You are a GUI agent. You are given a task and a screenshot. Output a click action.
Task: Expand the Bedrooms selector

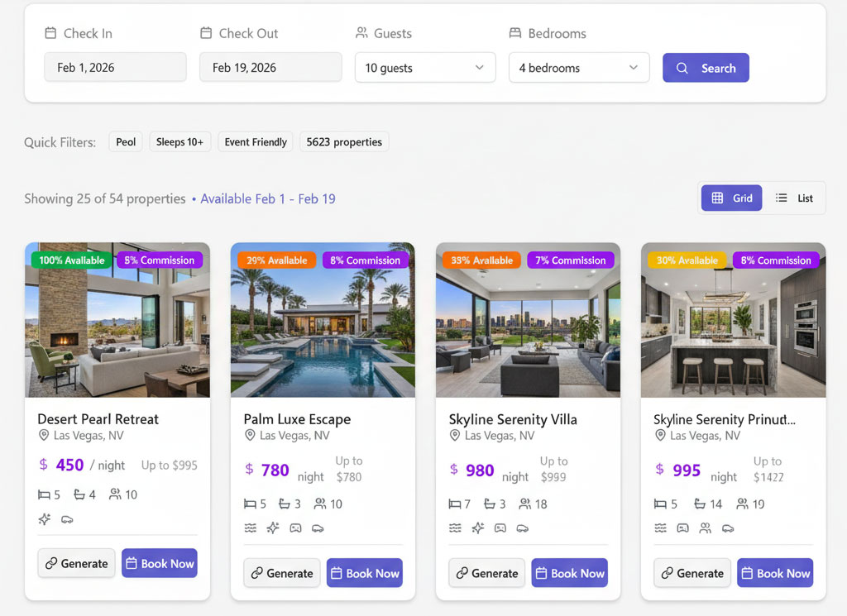click(578, 67)
